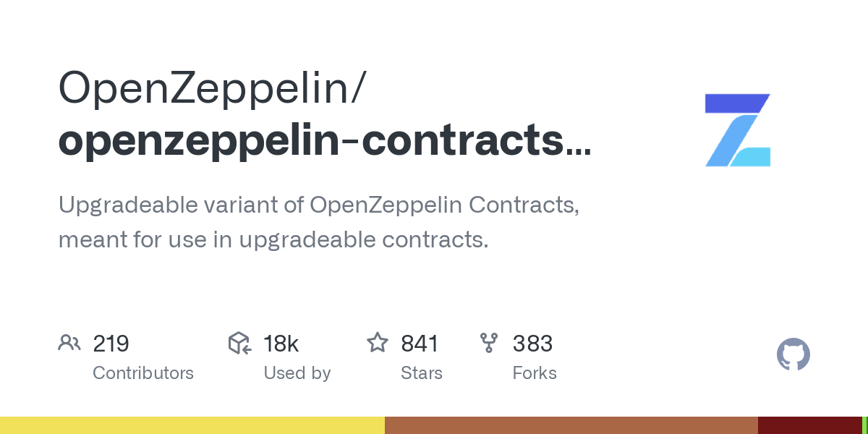The height and width of the screenshot is (434, 868).
Task: Click the Used by package icon
Action: coord(239,343)
